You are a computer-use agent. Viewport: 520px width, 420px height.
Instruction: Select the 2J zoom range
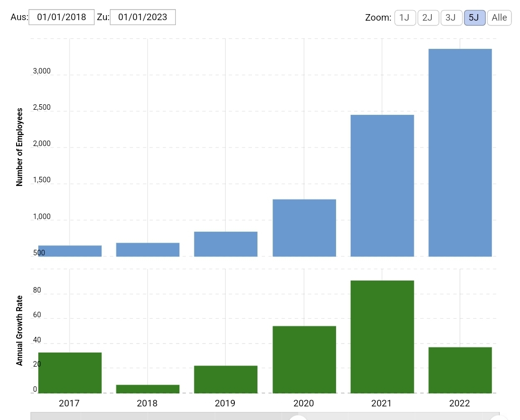click(x=428, y=18)
